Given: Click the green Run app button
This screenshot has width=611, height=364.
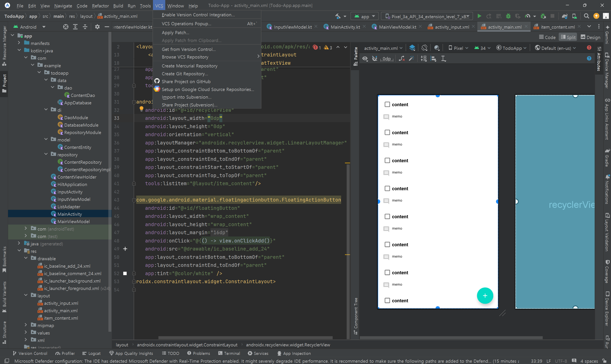Looking at the screenshot, I should coord(479,16).
